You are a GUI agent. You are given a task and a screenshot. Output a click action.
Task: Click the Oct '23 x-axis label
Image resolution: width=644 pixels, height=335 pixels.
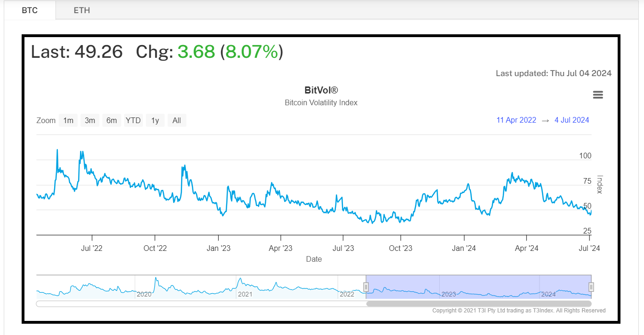(400, 248)
